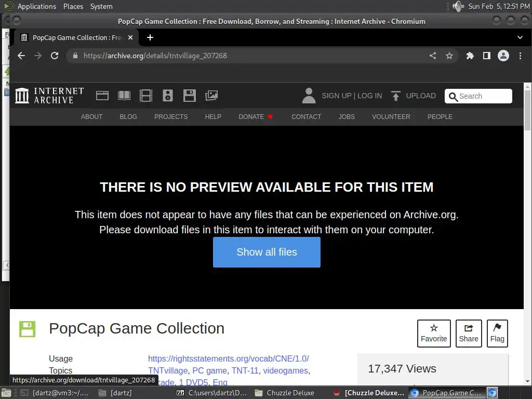The height and width of the screenshot is (399, 532).
Task: Click DONATE with the heart
Action: [x=256, y=117]
